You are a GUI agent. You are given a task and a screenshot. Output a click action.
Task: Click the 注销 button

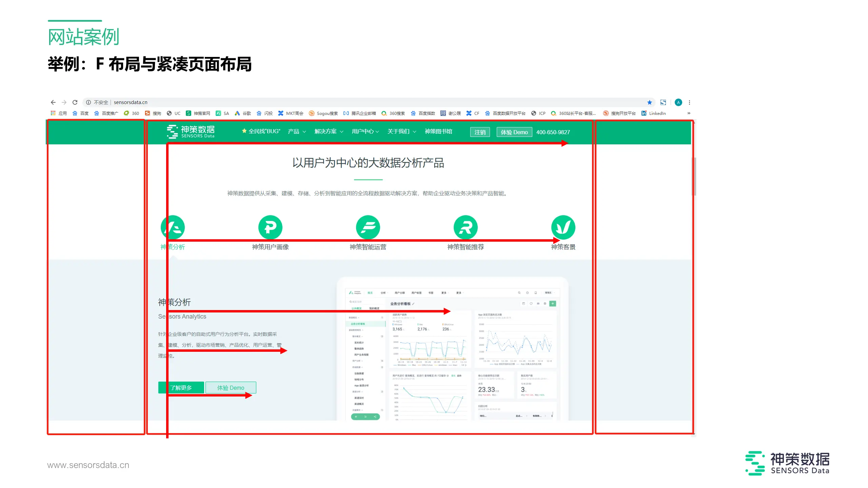pos(480,132)
